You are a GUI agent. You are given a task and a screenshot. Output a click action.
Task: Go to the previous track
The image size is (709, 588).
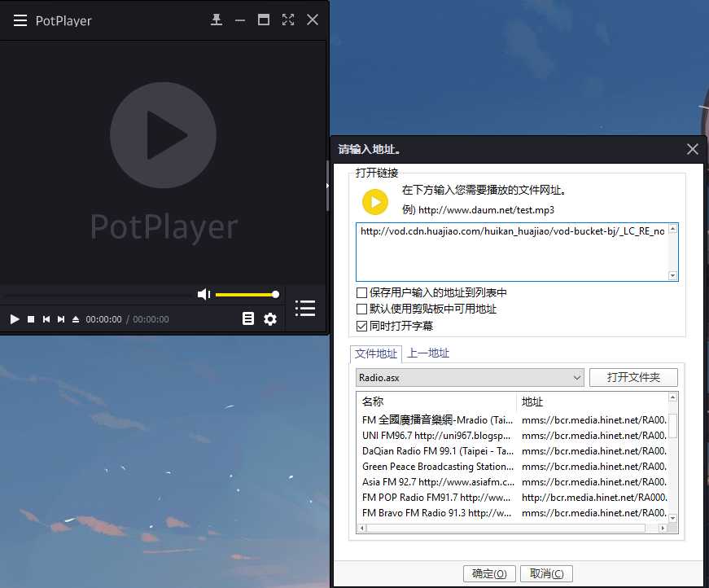coord(46,319)
